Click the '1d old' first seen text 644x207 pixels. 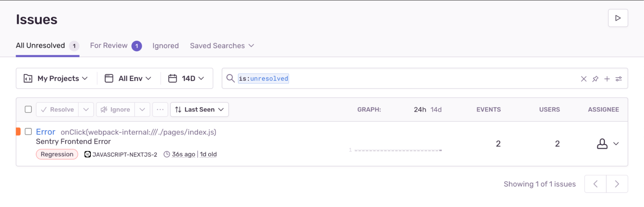click(208, 154)
